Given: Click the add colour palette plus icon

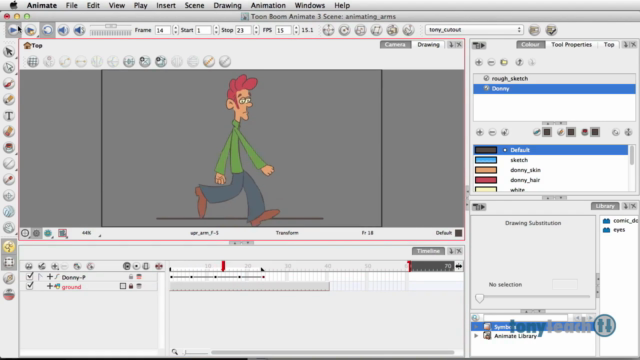Looking at the screenshot, I should [478, 62].
